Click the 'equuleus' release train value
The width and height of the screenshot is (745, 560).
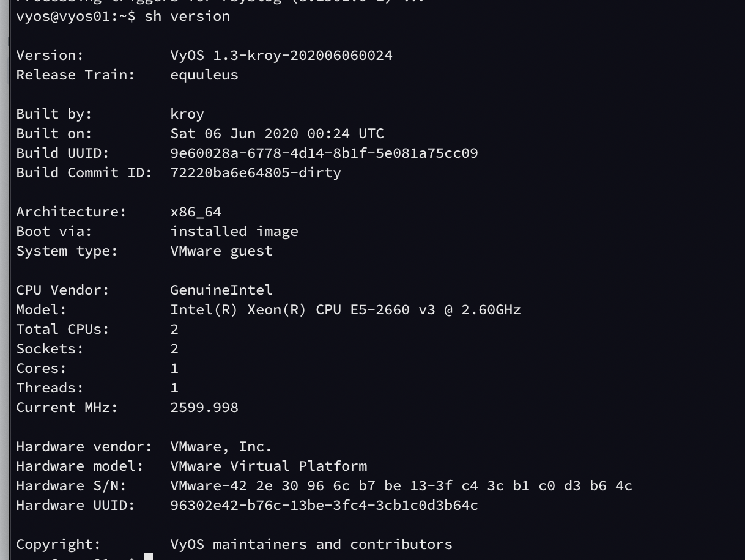click(204, 75)
